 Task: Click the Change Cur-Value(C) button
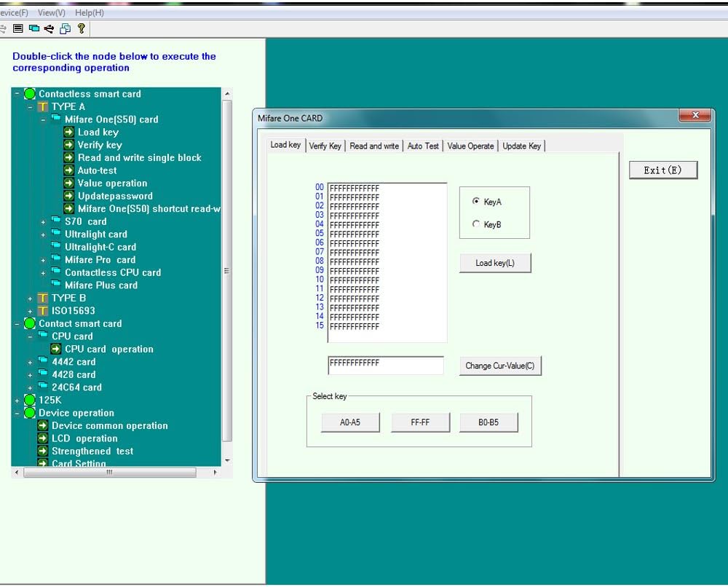[x=500, y=366]
